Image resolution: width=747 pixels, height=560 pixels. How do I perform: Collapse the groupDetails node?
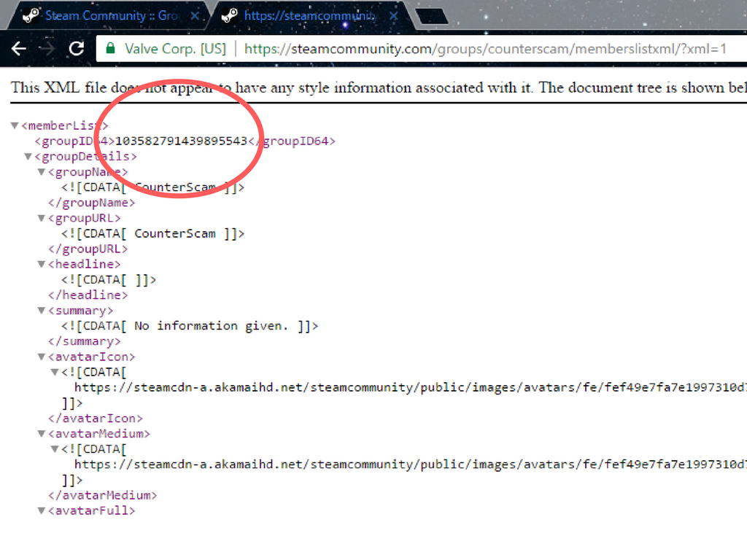coord(28,157)
